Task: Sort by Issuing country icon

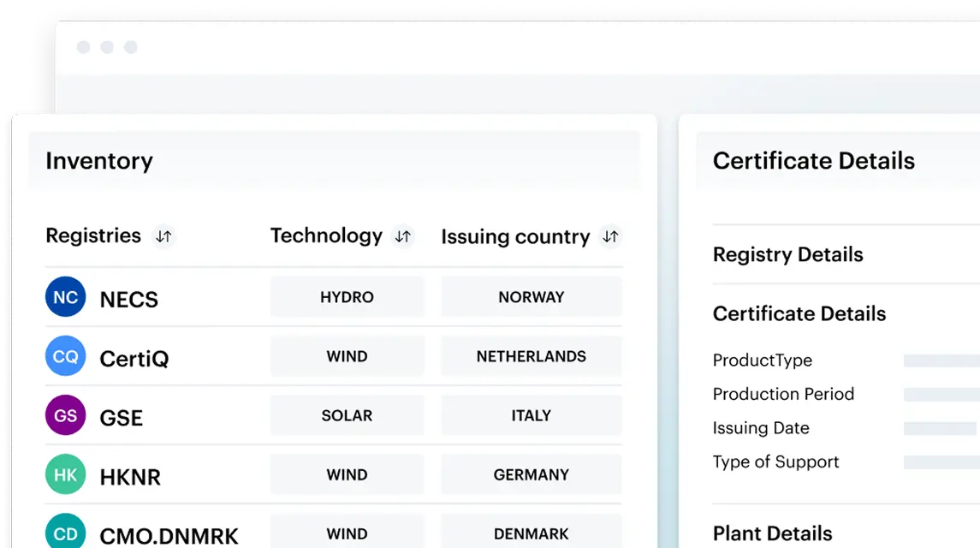Action: [610, 235]
